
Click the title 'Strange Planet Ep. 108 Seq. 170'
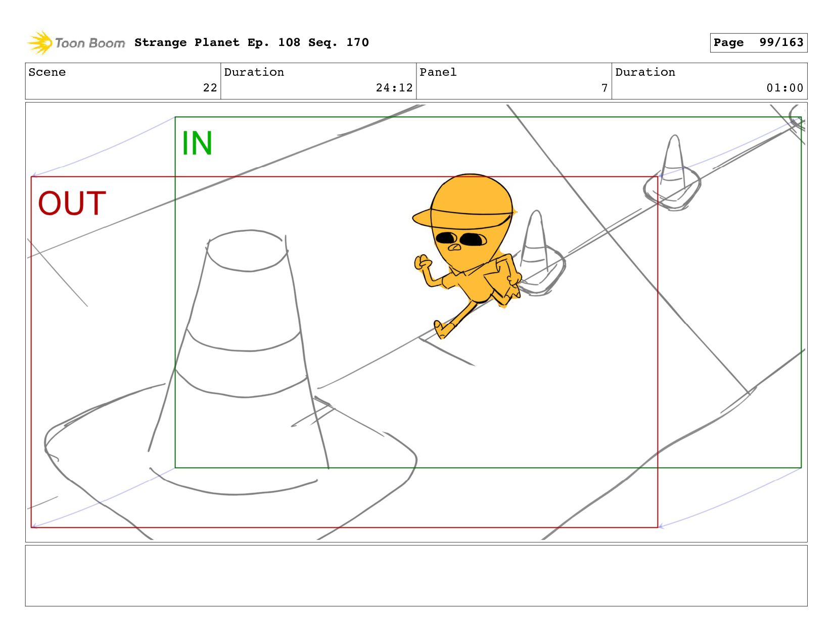[251, 42]
